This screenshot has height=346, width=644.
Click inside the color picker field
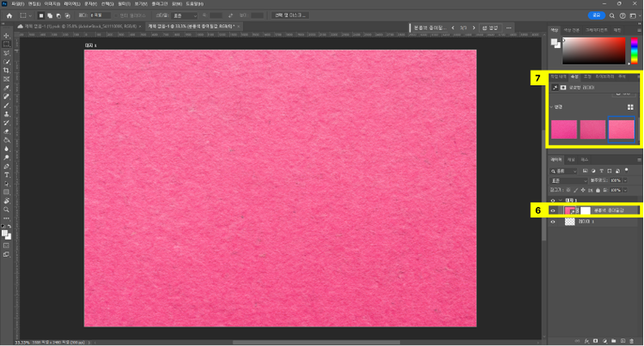pyautogui.click(x=594, y=51)
